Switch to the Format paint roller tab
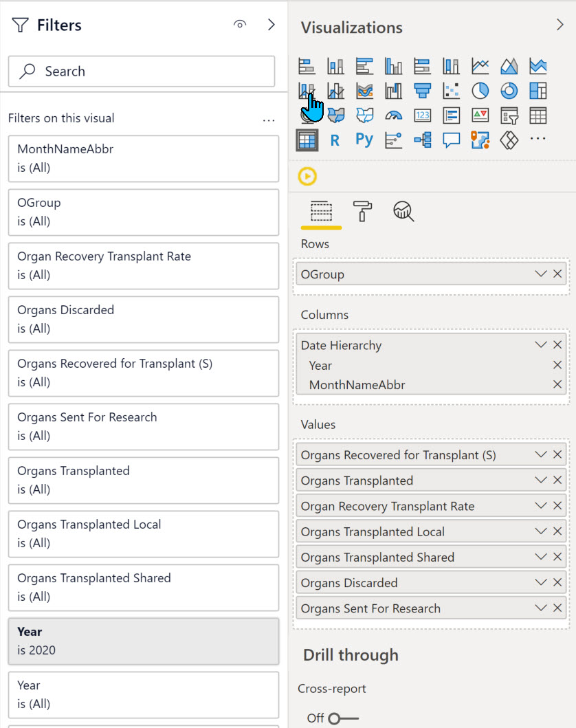576x728 pixels. pos(362,211)
